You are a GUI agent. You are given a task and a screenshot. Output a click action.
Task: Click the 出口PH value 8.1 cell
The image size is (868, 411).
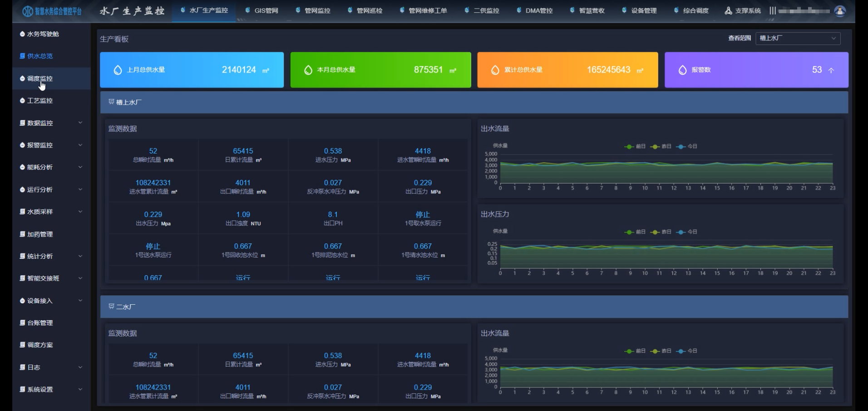[333, 218]
